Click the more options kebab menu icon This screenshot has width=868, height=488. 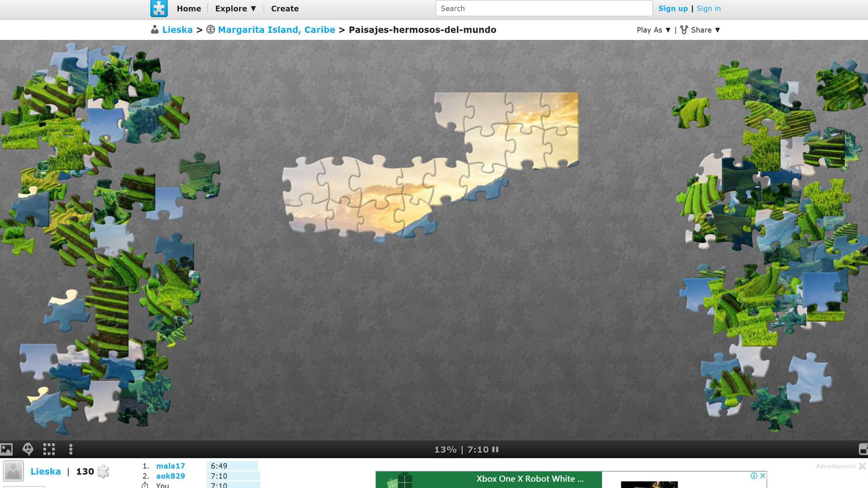click(71, 449)
